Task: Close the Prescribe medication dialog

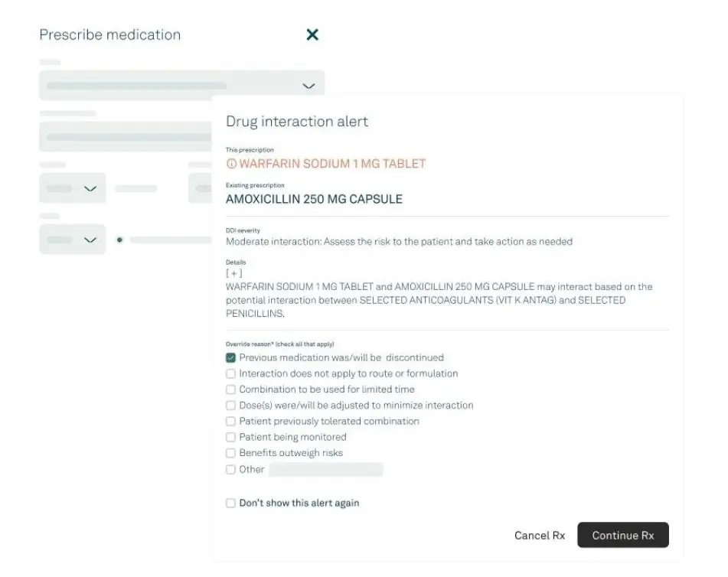Action: pyautogui.click(x=312, y=34)
